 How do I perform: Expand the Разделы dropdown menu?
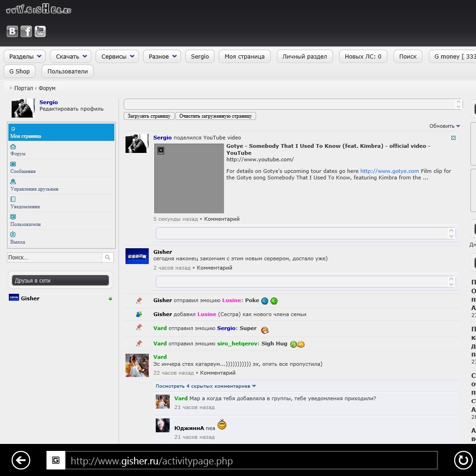coord(25,56)
